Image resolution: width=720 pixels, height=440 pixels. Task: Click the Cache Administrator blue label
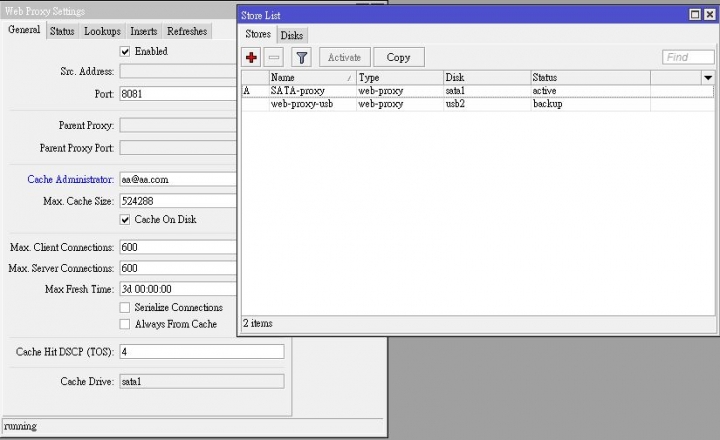click(70, 179)
